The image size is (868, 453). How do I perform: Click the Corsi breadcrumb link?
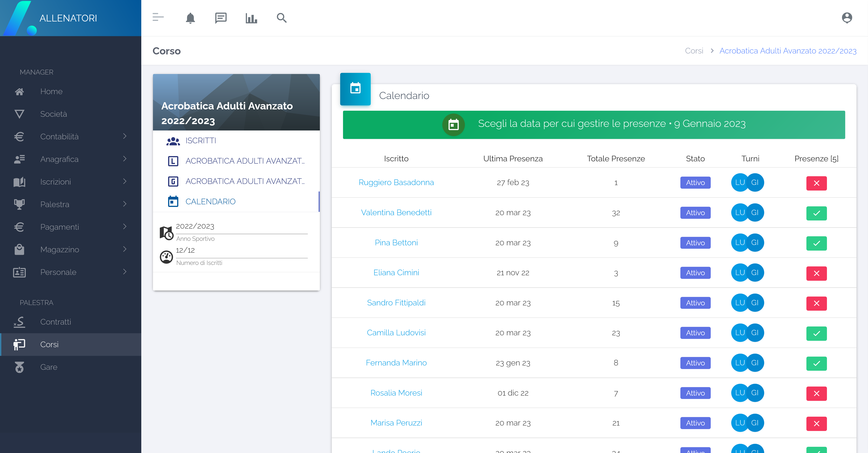coord(694,51)
